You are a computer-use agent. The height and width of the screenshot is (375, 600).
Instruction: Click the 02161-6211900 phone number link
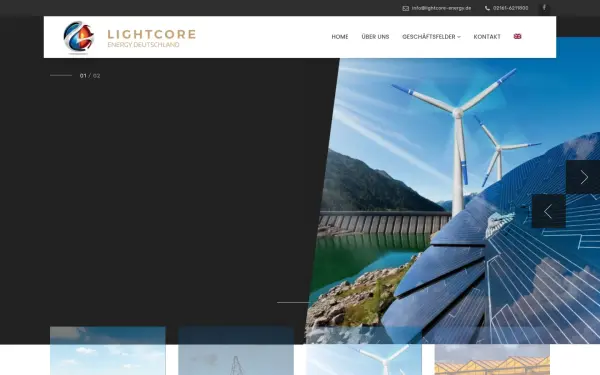[x=510, y=8]
